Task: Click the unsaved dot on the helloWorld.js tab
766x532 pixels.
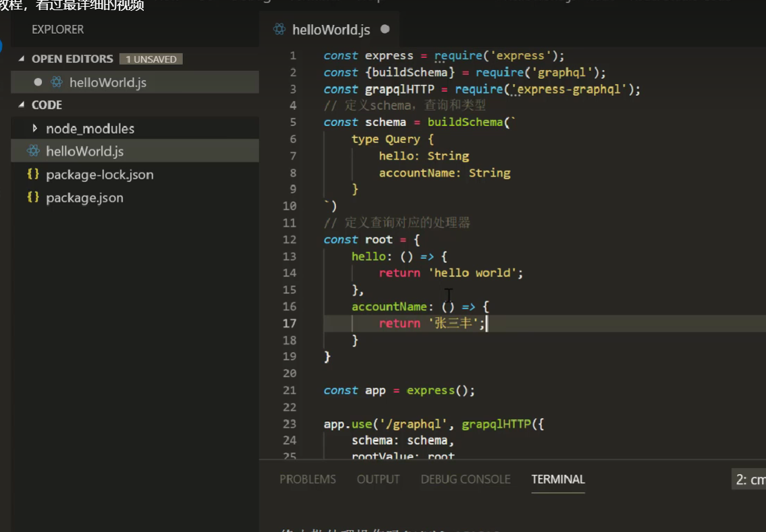Action: (x=385, y=29)
